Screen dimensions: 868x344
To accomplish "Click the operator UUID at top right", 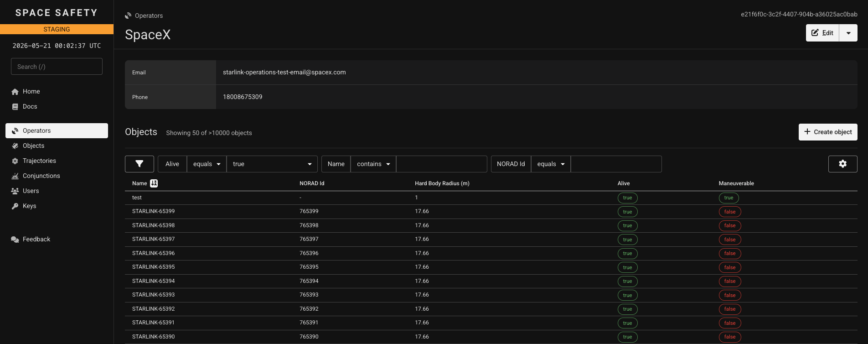I will (799, 14).
